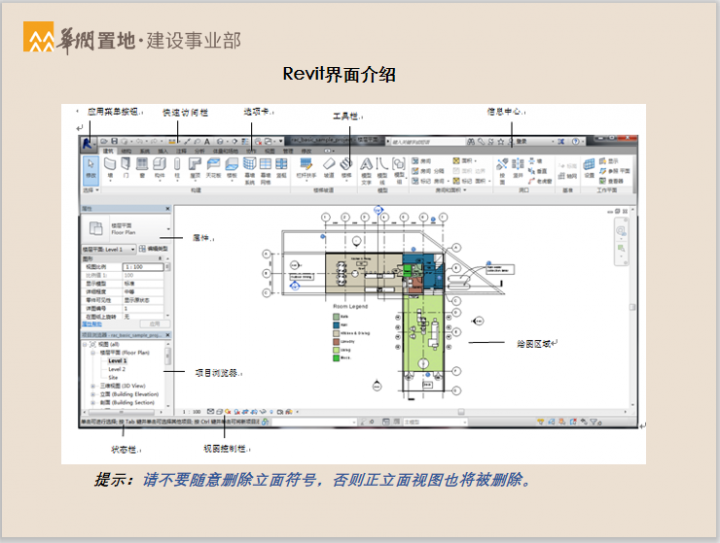The height and width of the screenshot is (543, 720).
Task: Open the Floor Plan type selector dropdown
Action: pos(169,229)
